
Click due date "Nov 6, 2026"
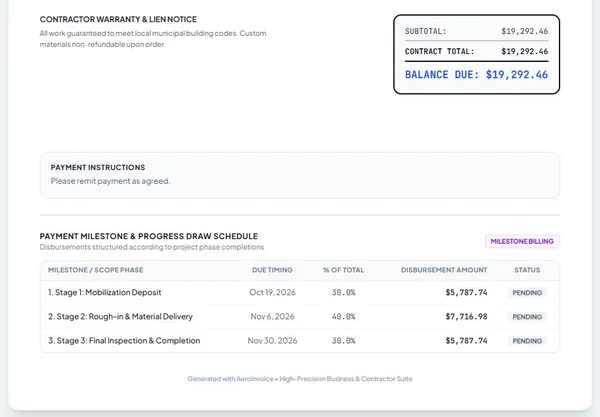pos(272,316)
